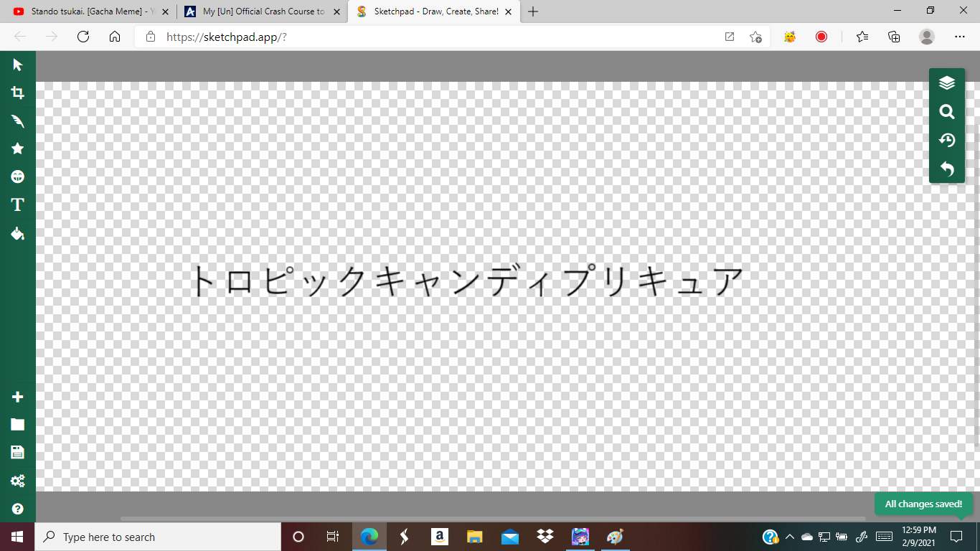The image size is (980, 551).
Task: Click the site lock icon in address bar
Action: coord(151,37)
